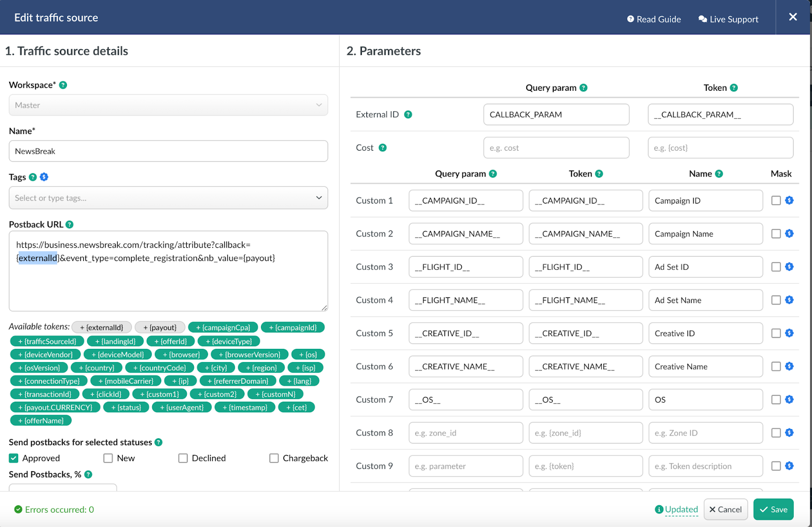This screenshot has width=812, height=527.
Task: Uncheck the Approved status checkbox
Action: tap(14, 458)
